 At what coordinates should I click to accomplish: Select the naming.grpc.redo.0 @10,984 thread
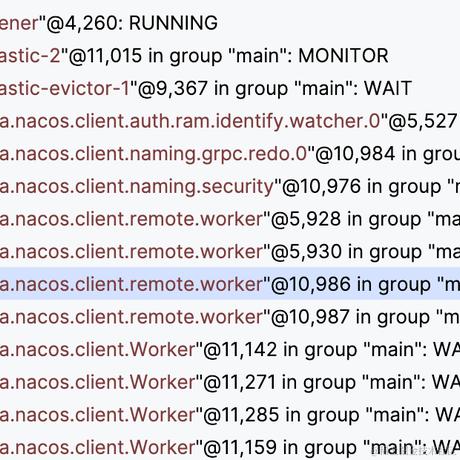click(230, 154)
